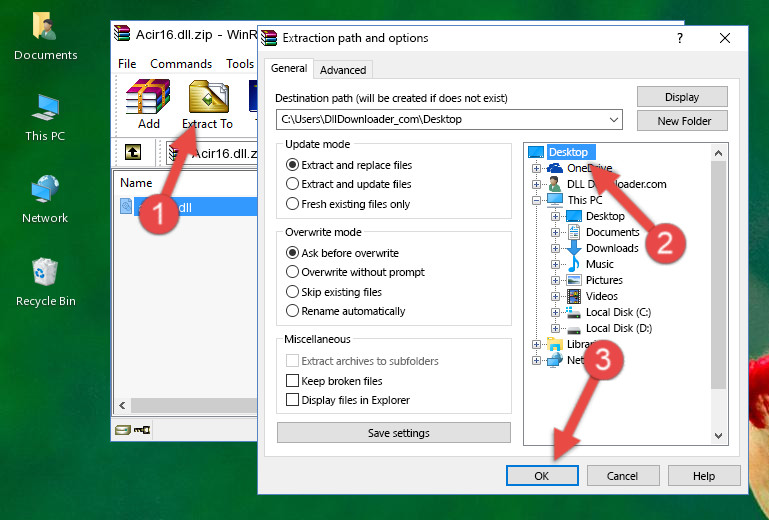Image resolution: width=769 pixels, height=520 pixels.
Task: Click the Help button
Action: click(704, 476)
